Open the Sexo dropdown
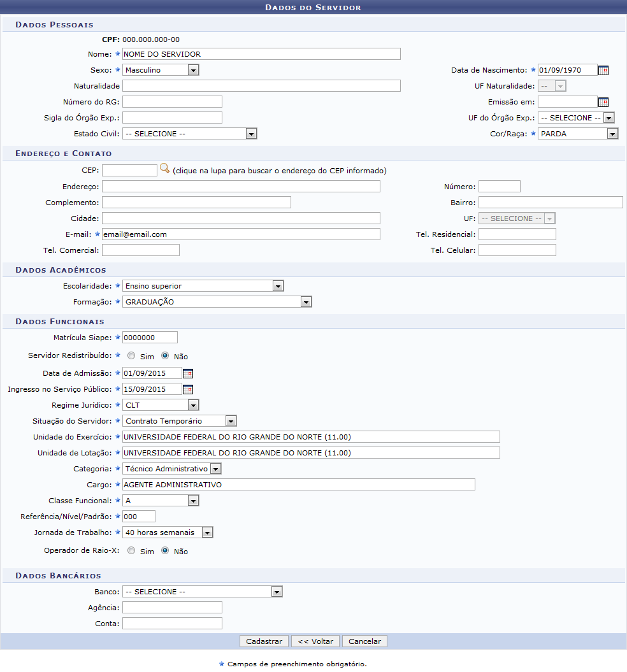This screenshot has width=627, height=672. pyautogui.click(x=161, y=70)
